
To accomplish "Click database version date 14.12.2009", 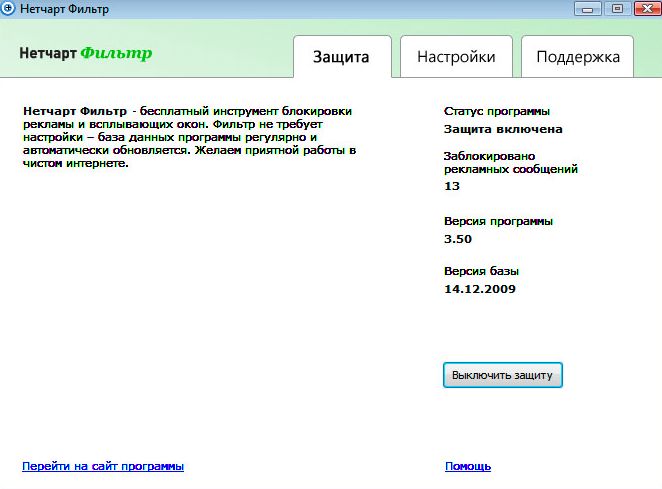I will click(x=480, y=289).
